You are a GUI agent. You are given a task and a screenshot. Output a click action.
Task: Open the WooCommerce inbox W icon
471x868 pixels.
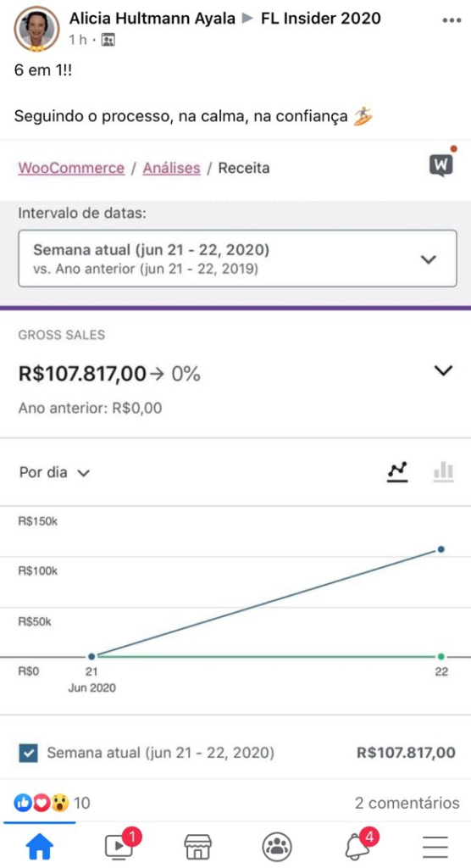pos(441,164)
